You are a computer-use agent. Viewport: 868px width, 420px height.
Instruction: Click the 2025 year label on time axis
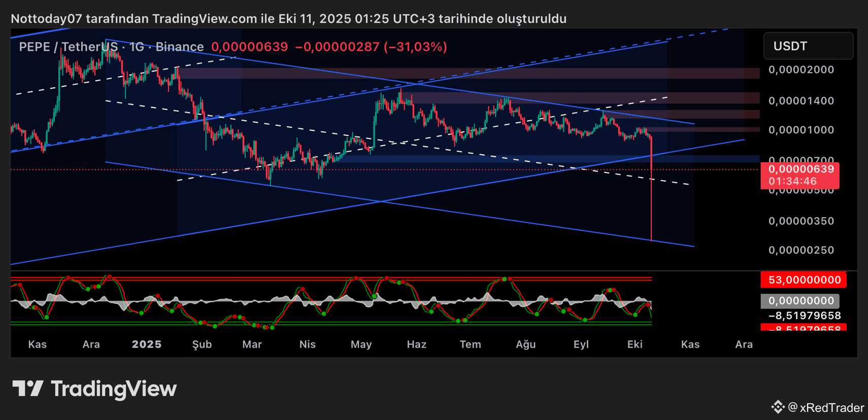pos(147,344)
